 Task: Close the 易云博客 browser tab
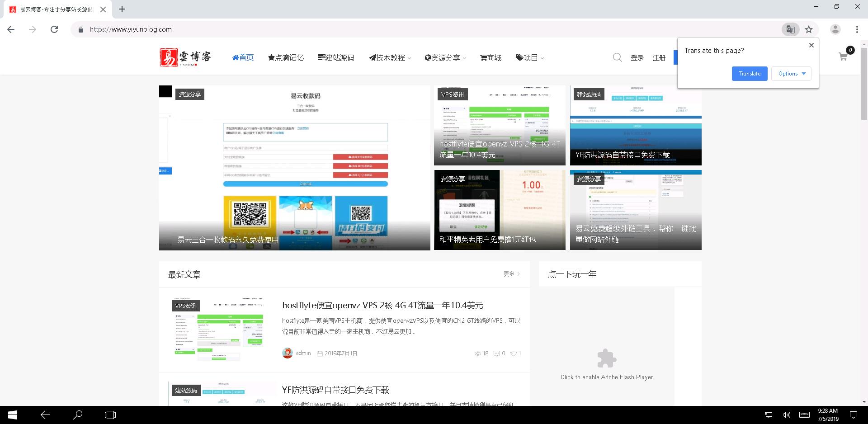(103, 9)
